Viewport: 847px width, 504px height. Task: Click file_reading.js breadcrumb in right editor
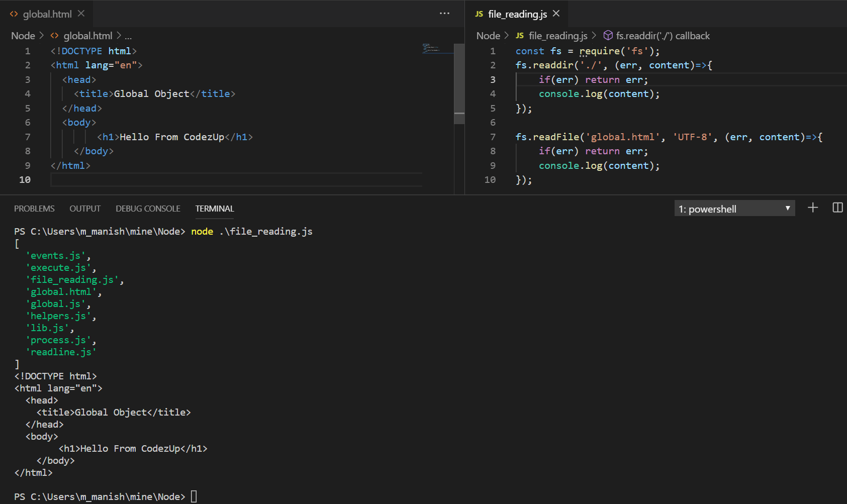coord(558,36)
